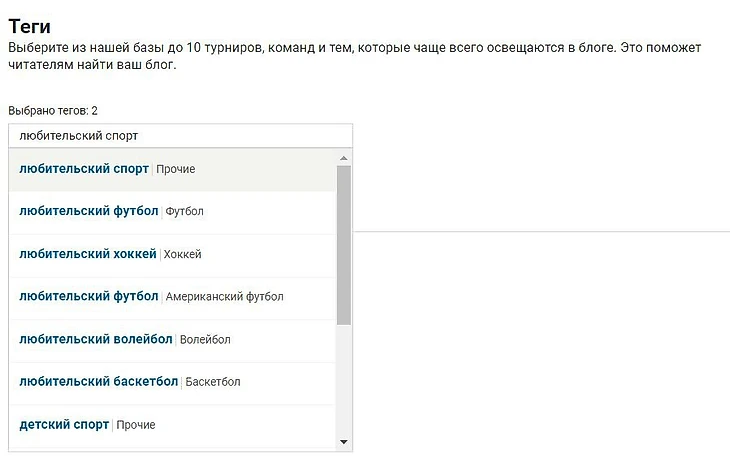Click the 'Хоккей' category label

tap(183, 255)
